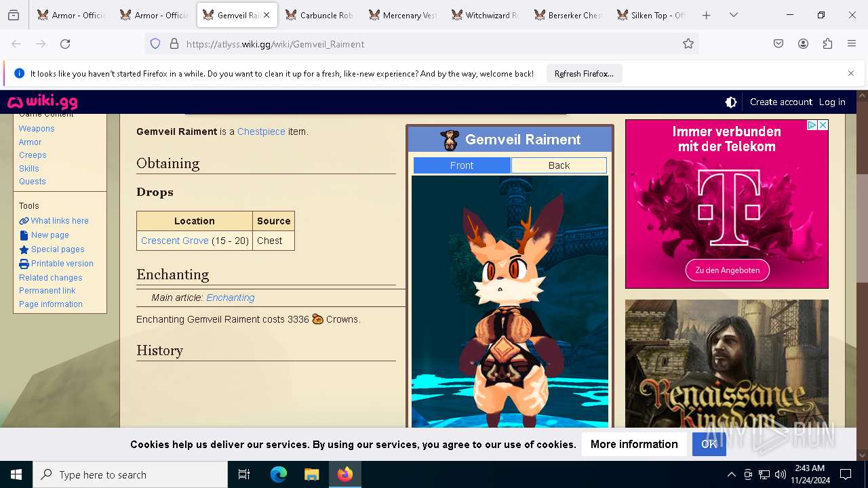The width and height of the screenshot is (868, 488).
Task: Toggle the wiki dark/light theme icon
Action: point(731,102)
